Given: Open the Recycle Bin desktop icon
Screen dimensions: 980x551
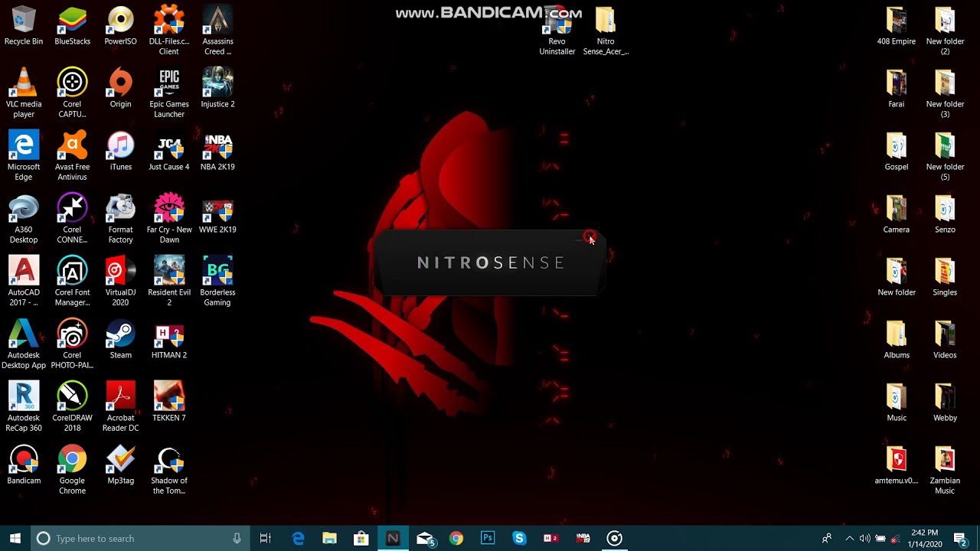Looking at the screenshot, I should point(24,26).
